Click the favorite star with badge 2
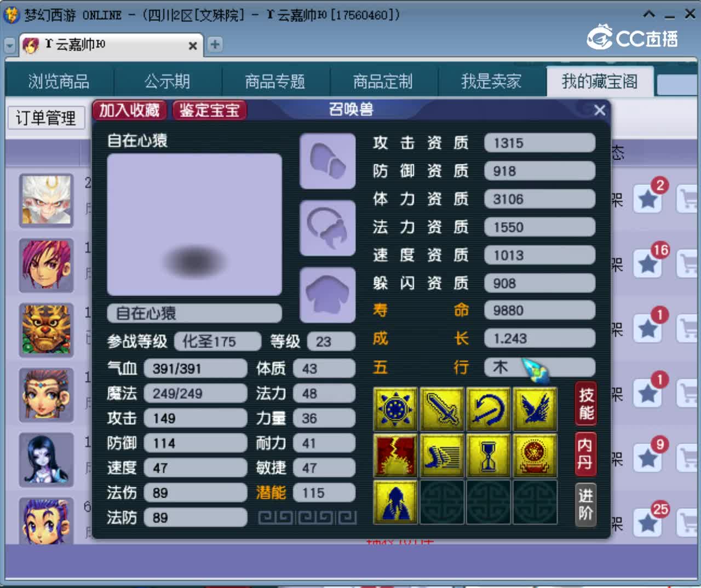Image resolution: width=701 pixels, height=588 pixels. click(x=648, y=199)
